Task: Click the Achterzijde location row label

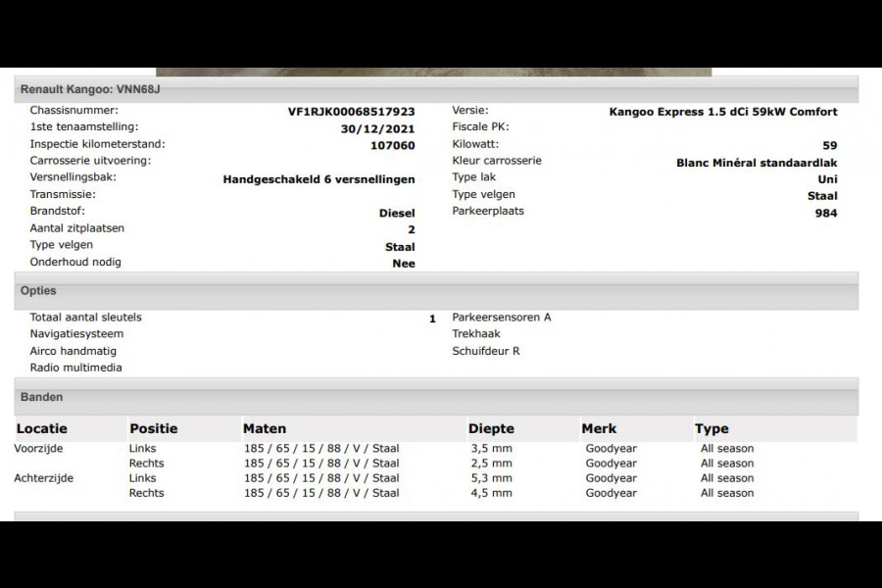Action: (43, 477)
